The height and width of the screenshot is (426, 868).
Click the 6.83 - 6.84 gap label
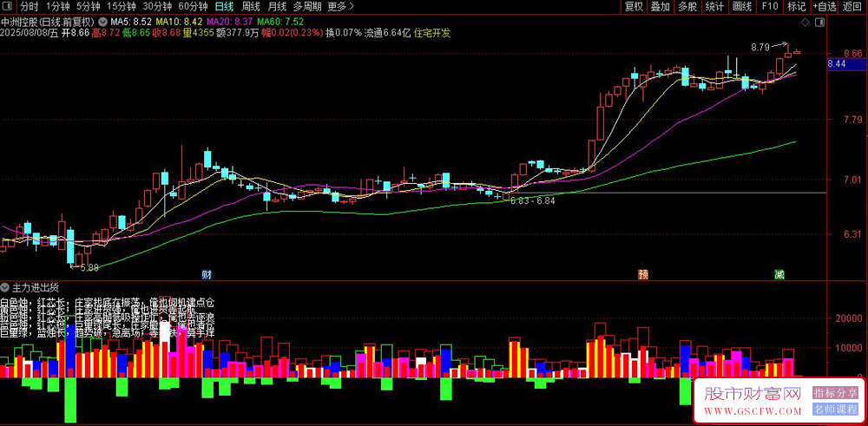533,200
